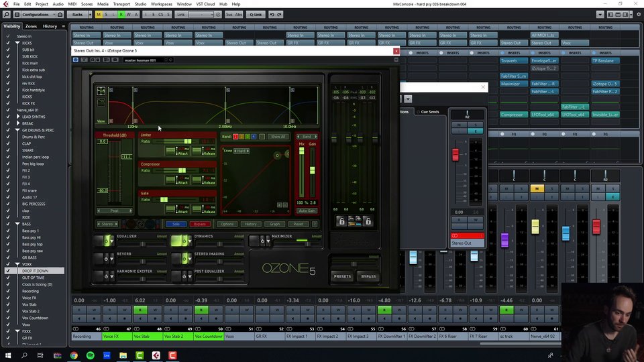Toggle the visibility checkmark for SUB bit
644x362 pixels.
tap(8, 50)
